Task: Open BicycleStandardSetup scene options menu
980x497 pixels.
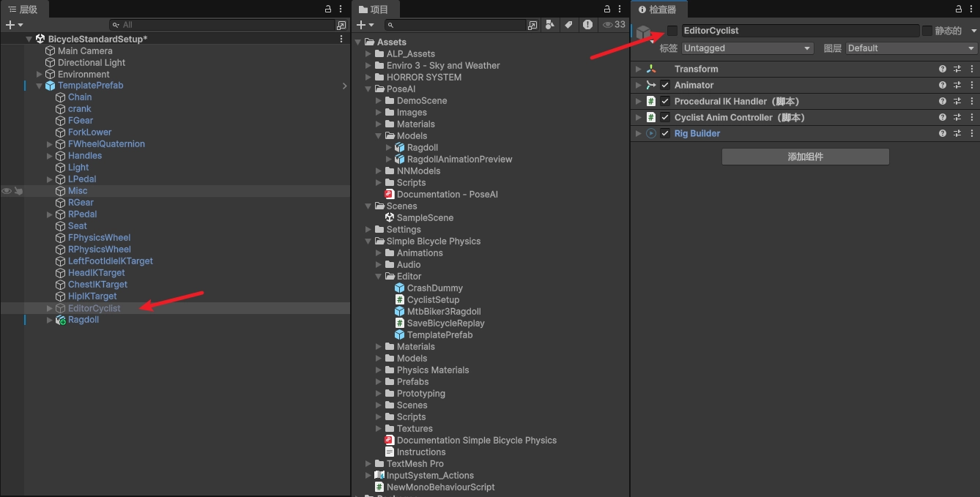Action: click(x=341, y=39)
